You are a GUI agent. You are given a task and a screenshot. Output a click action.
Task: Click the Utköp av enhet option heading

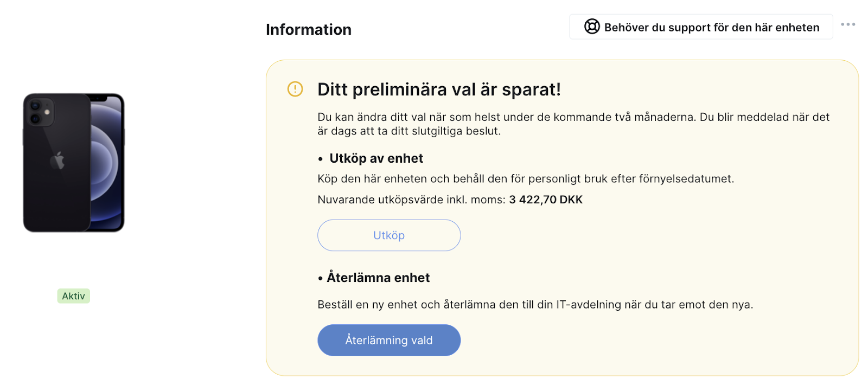tap(376, 158)
